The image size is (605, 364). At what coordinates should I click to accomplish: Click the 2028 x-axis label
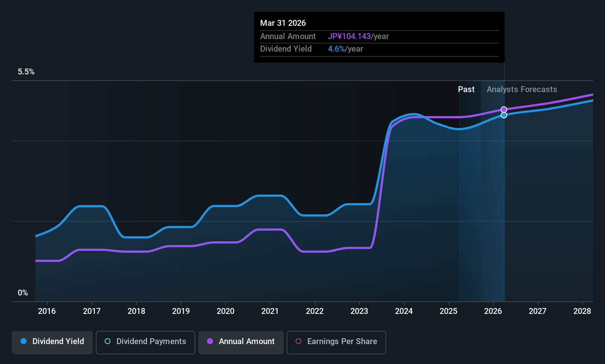[582, 311]
